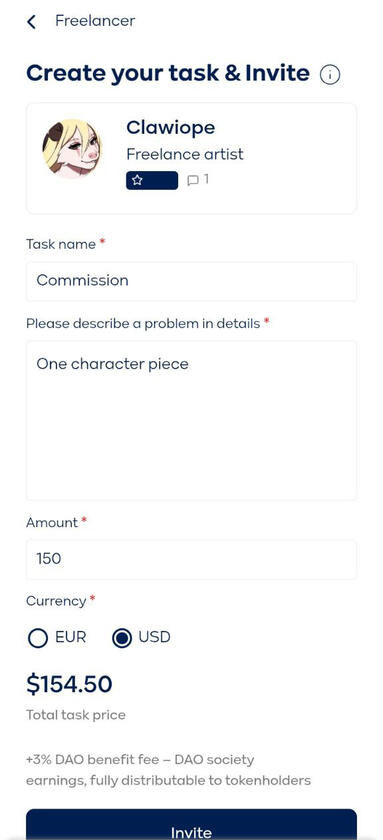Go back using the left chevron arrow
The height and width of the screenshot is (840, 383).
pyautogui.click(x=32, y=22)
